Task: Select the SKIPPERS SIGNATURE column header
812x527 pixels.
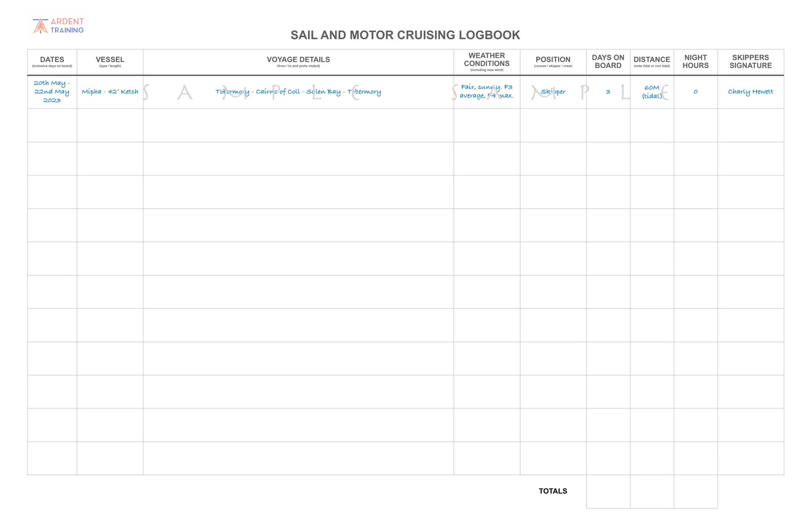Action: 750,62
